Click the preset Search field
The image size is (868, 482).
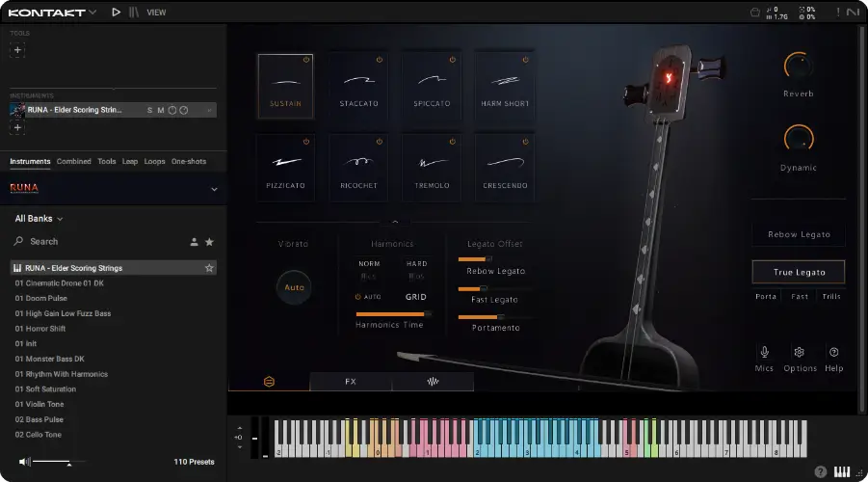(x=99, y=242)
